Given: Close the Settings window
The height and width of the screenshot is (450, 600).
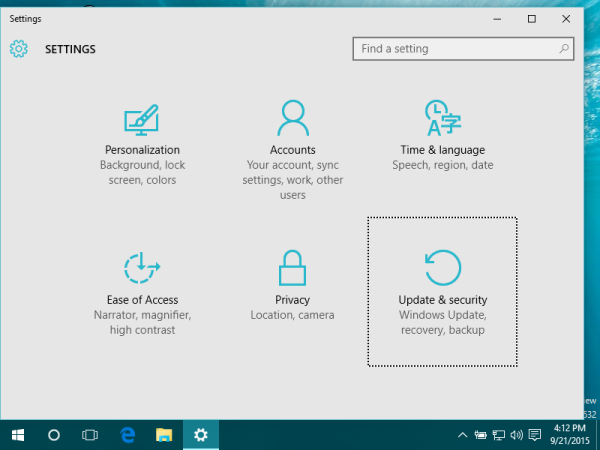Looking at the screenshot, I should (x=566, y=19).
